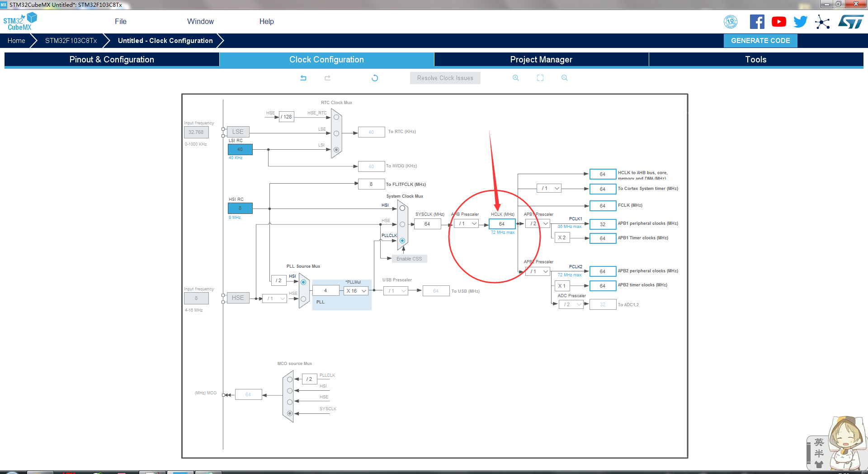The height and width of the screenshot is (474, 868).
Task: Select PLLCLK in MCO source Mux
Action: [x=290, y=379]
